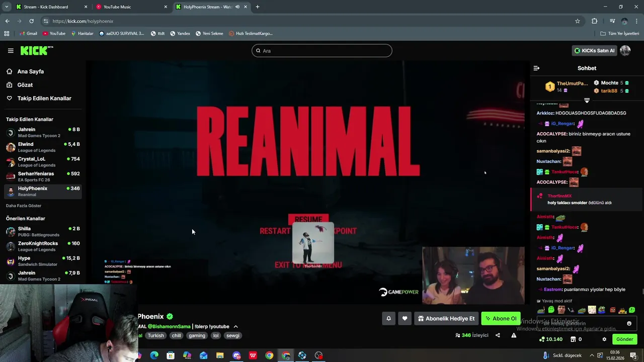This screenshot has height=362, width=644.
Task: Click username Arkkloz in chat
Action: (x=544, y=113)
